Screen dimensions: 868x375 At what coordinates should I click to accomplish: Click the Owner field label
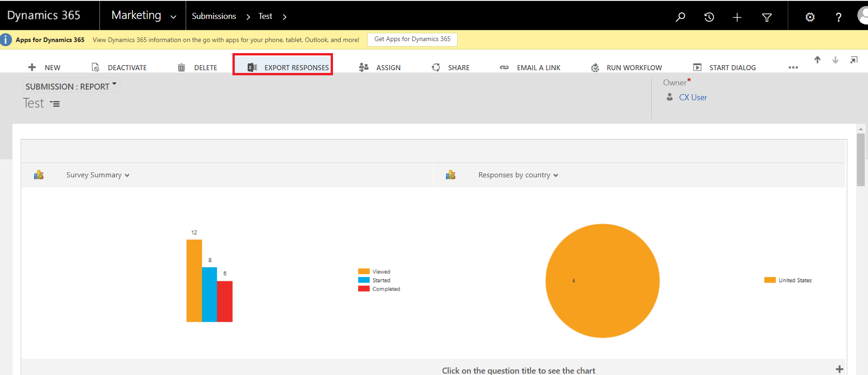point(675,83)
